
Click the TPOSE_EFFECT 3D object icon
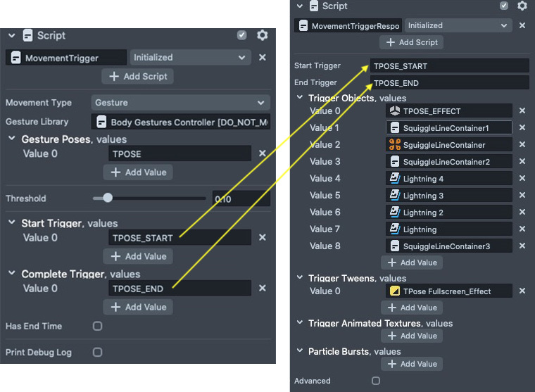tap(395, 110)
